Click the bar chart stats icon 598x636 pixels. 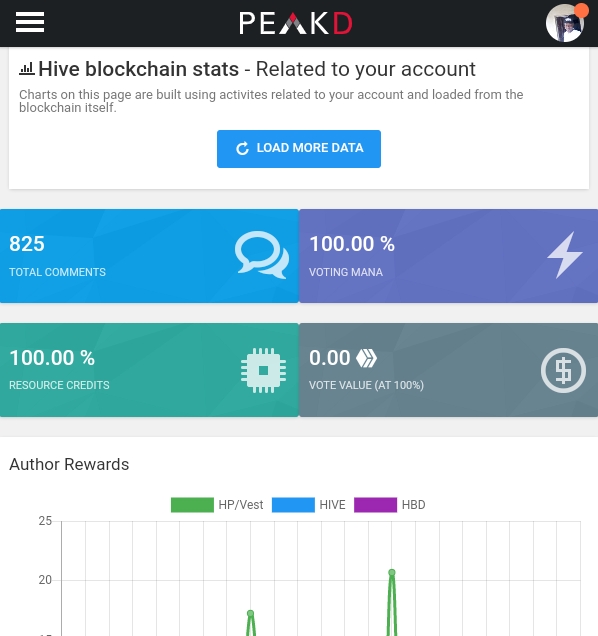pyautogui.click(x=27, y=69)
